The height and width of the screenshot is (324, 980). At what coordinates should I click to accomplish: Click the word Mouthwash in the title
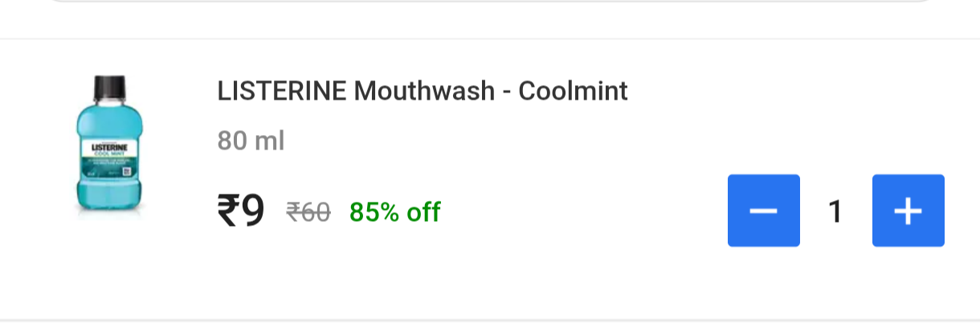pyautogui.click(x=425, y=91)
